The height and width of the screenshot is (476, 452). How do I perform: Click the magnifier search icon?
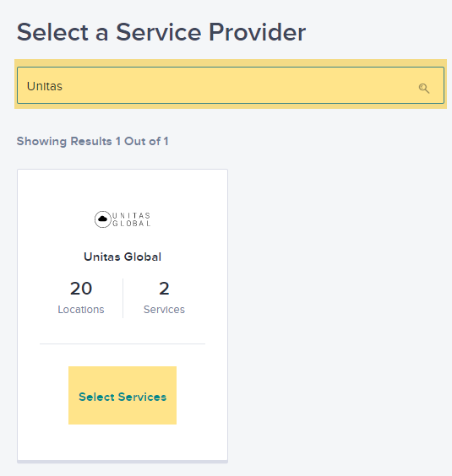(424, 89)
